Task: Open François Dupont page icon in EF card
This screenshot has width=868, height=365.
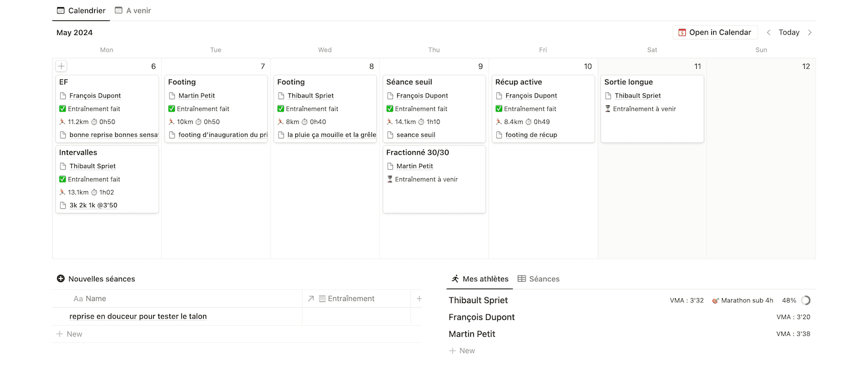Action: (63, 96)
